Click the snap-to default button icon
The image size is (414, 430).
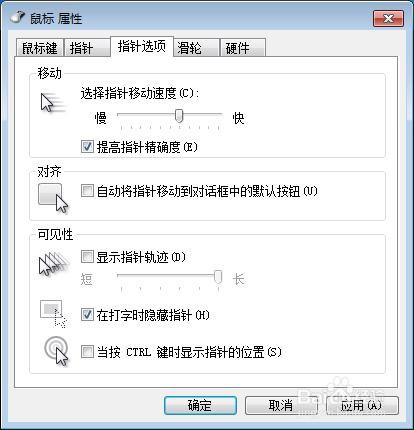tap(53, 198)
